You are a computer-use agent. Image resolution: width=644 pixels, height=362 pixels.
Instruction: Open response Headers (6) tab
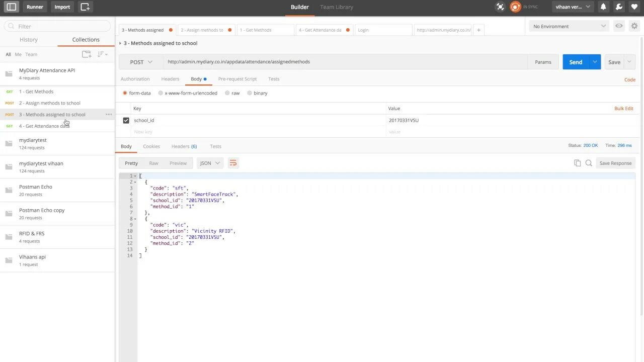pos(184,146)
